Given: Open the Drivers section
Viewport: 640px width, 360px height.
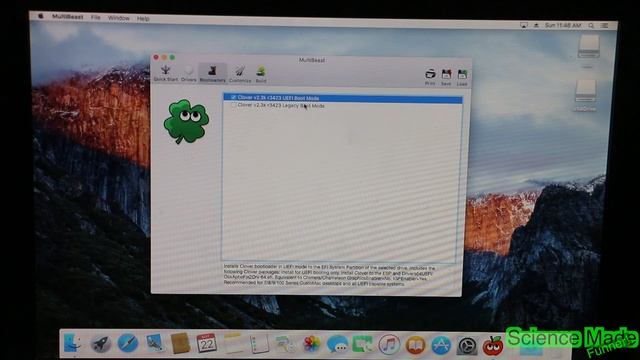Looking at the screenshot, I should pos(189,74).
